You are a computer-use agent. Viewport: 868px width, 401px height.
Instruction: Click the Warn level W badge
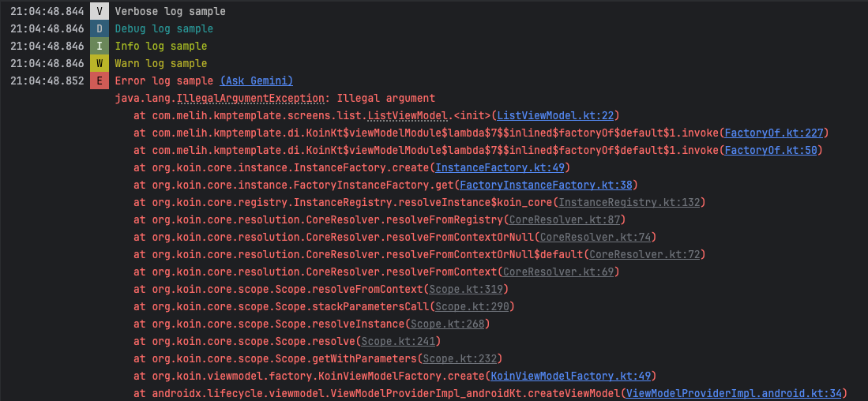click(x=99, y=64)
